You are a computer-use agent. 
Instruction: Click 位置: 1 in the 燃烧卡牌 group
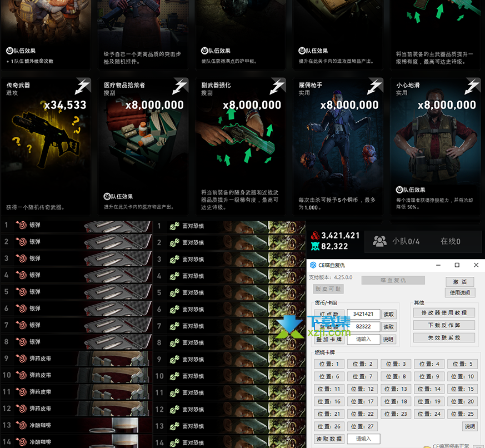coord(329,364)
